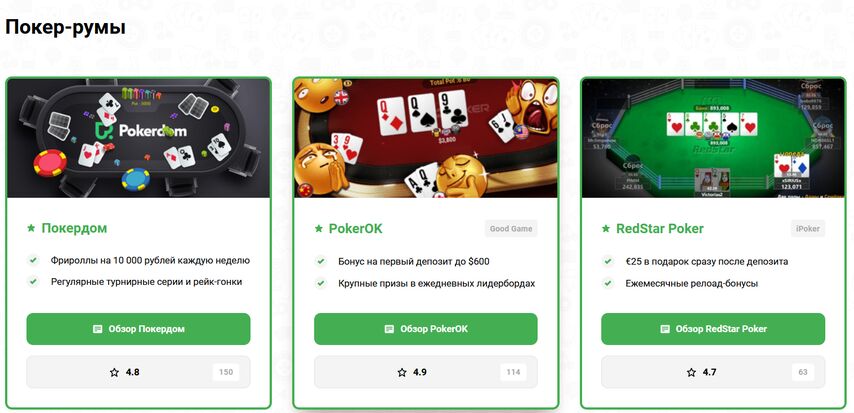Click the iPoker network tag
The image size is (854, 413).
point(808,229)
